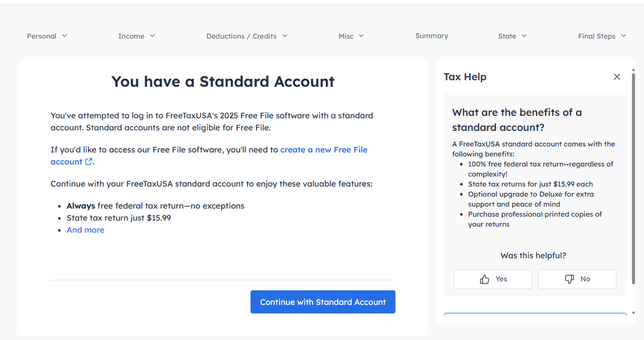Viewport: 644px width, 340px height.
Task: Open the Personal navigation item
Action: coord(42,36)
